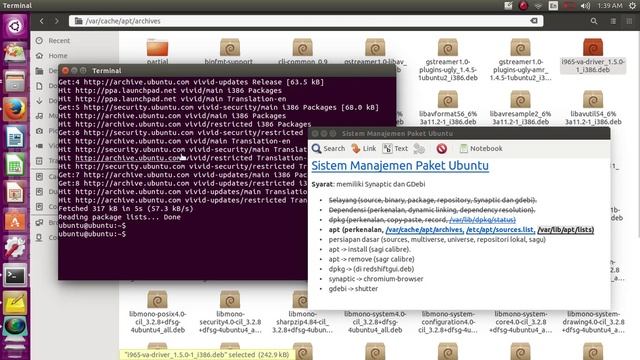
Task: Open the session gear menu in top panel
Action: [x=632, y=5]
